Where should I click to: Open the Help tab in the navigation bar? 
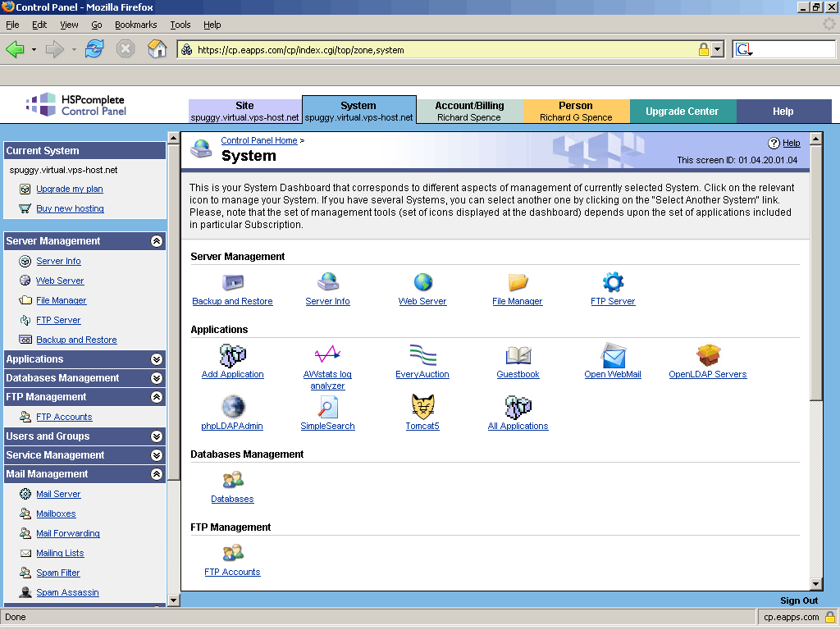[x=783, y=111]
